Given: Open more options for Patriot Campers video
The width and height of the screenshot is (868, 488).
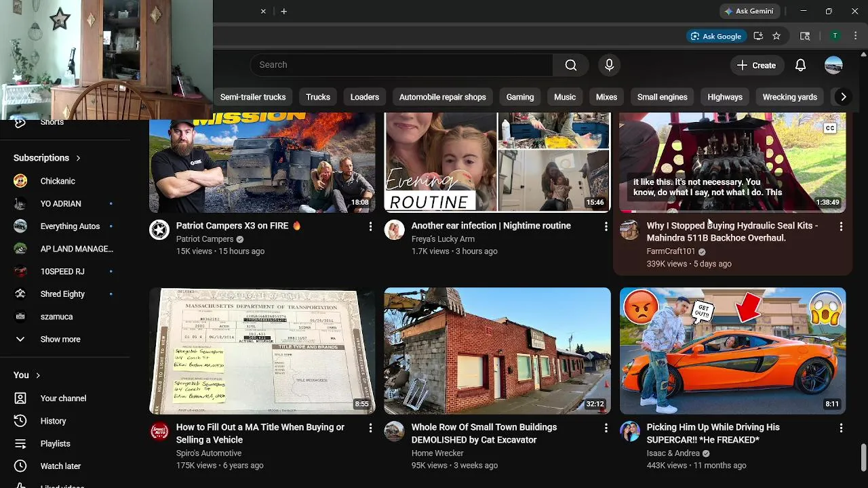Looking at the screenshot, I should 370,226.
